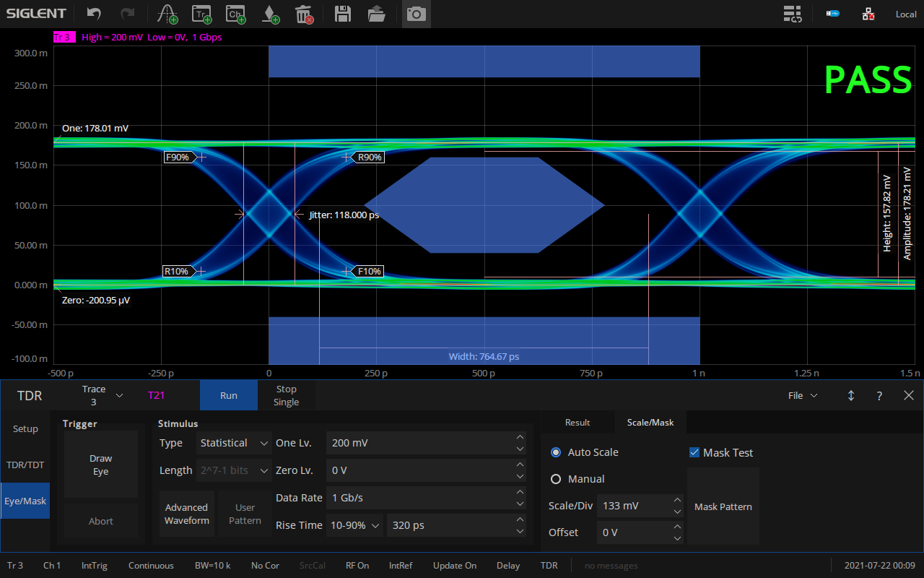Screen dimensions: 924x578
Task: Add a marker using the marker icon
Action: 271,14
